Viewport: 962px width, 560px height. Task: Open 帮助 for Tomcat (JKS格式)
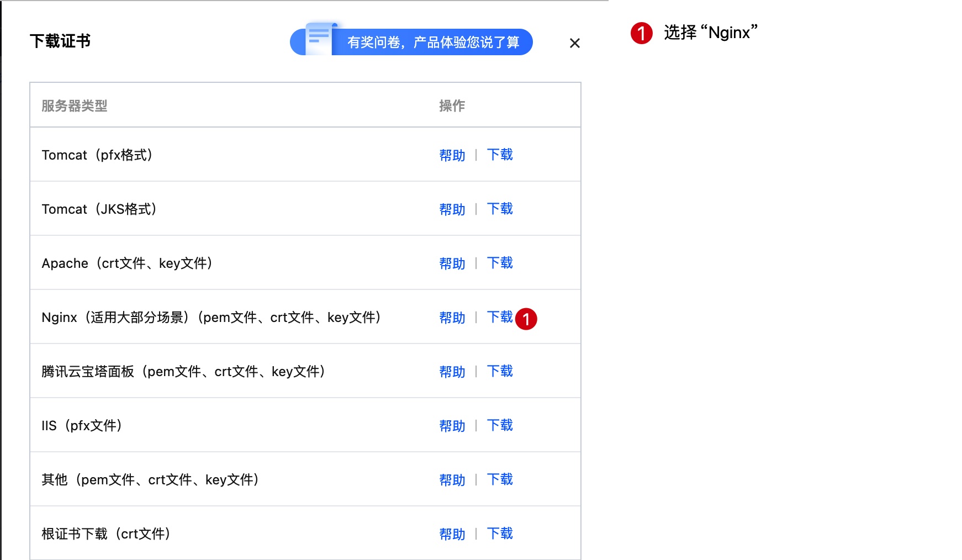tap(452, 209)
